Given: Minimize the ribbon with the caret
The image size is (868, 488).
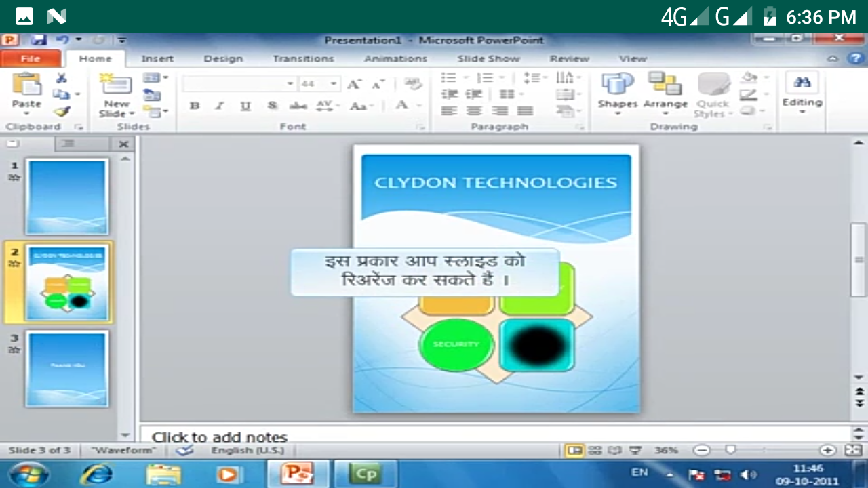Looking at the screenshot, I should pos(833,59).
